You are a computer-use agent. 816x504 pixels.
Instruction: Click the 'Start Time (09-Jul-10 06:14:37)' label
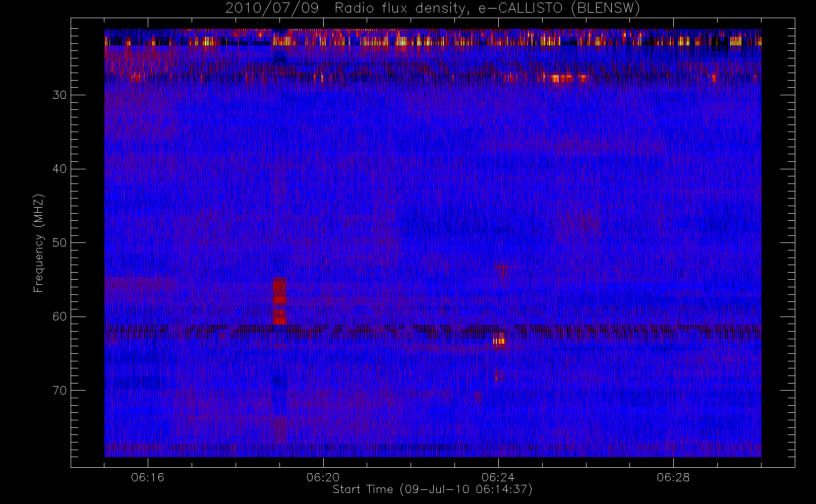(433, 489)
